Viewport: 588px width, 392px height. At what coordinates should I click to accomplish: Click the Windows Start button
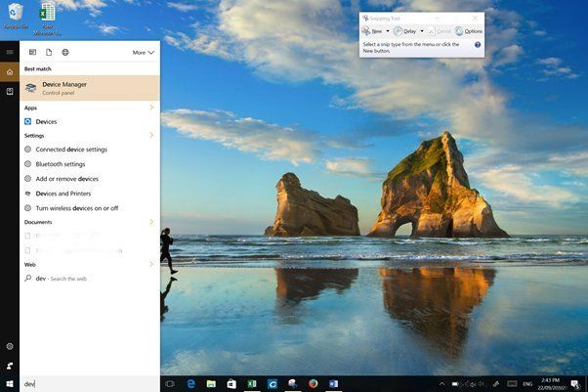(x=10, y=384)
